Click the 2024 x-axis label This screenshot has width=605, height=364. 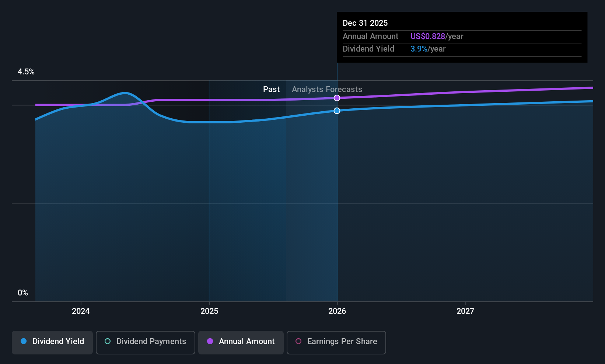click(81, 311)
